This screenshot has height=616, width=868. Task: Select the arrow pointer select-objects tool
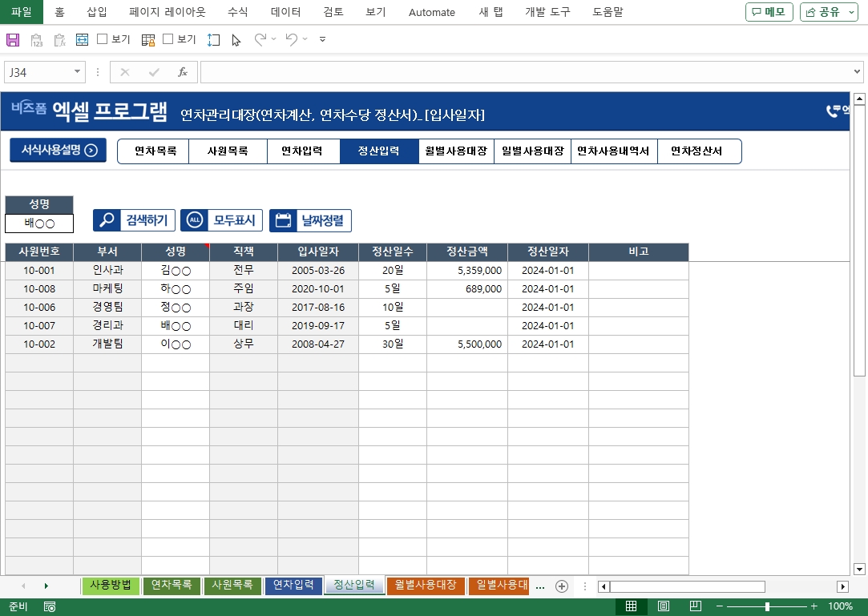[236, 39]
